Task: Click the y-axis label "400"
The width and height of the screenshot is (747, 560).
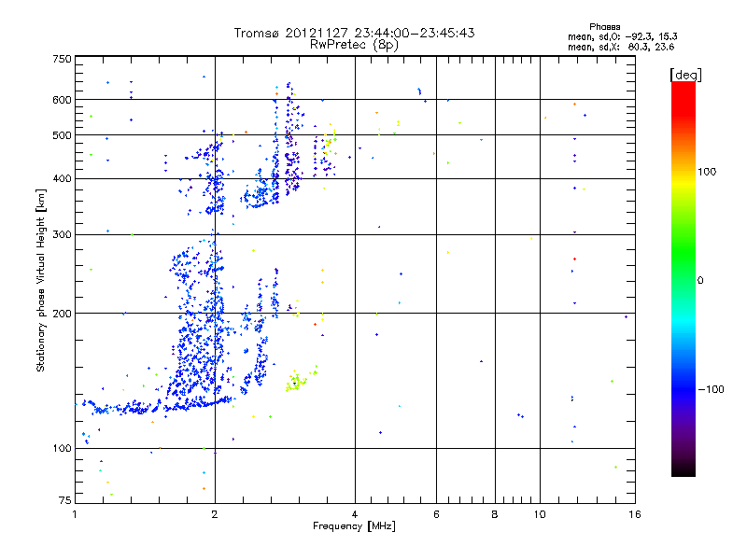Action: click(x=62, y=179)
